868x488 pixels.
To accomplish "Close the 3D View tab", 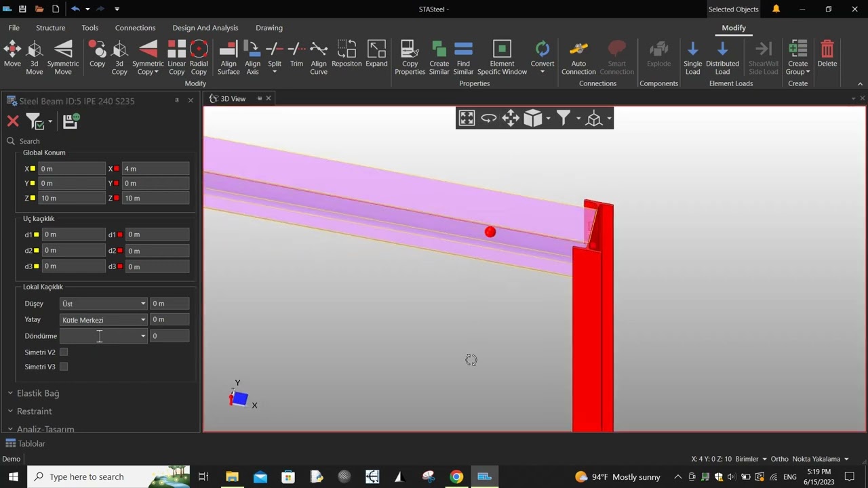I will (269, 98).
